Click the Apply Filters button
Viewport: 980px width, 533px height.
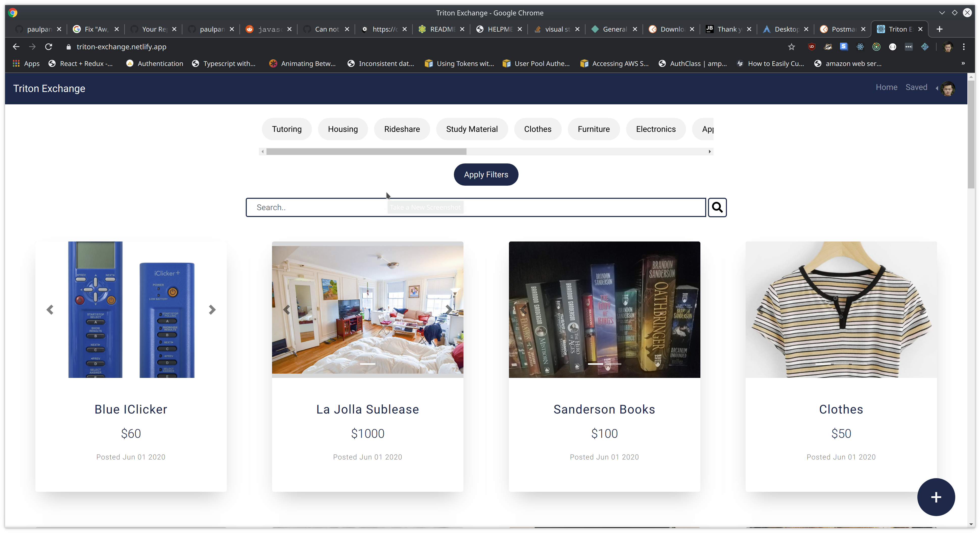click(486, 175)
